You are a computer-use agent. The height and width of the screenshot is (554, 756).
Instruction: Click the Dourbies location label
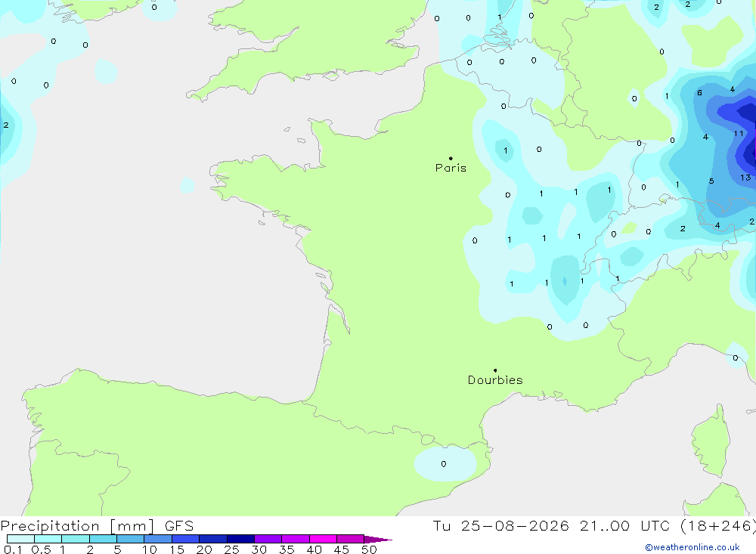[495, 380]
